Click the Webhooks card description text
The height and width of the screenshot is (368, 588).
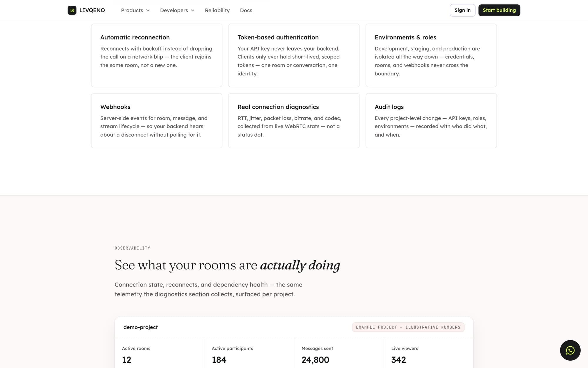(x=154, y=126)
